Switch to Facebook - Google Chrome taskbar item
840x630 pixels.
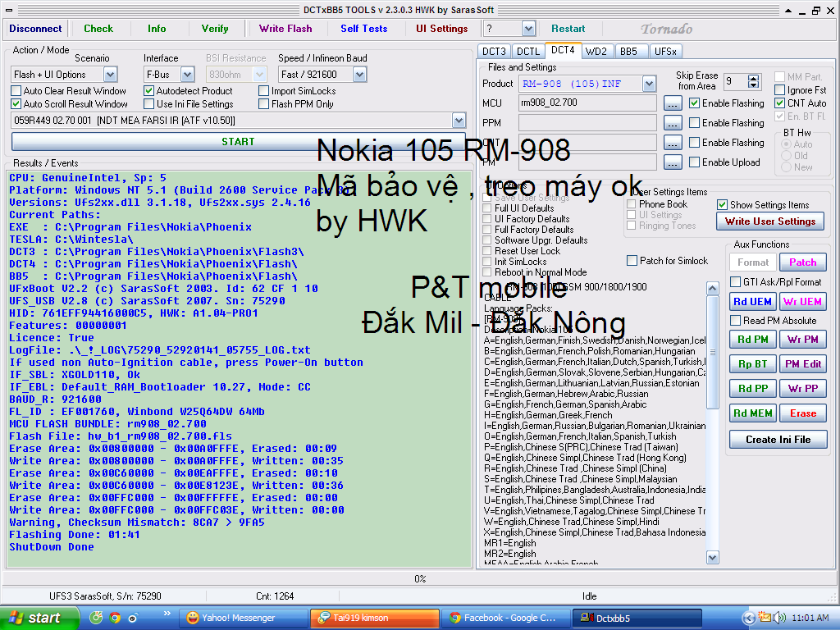505,618
